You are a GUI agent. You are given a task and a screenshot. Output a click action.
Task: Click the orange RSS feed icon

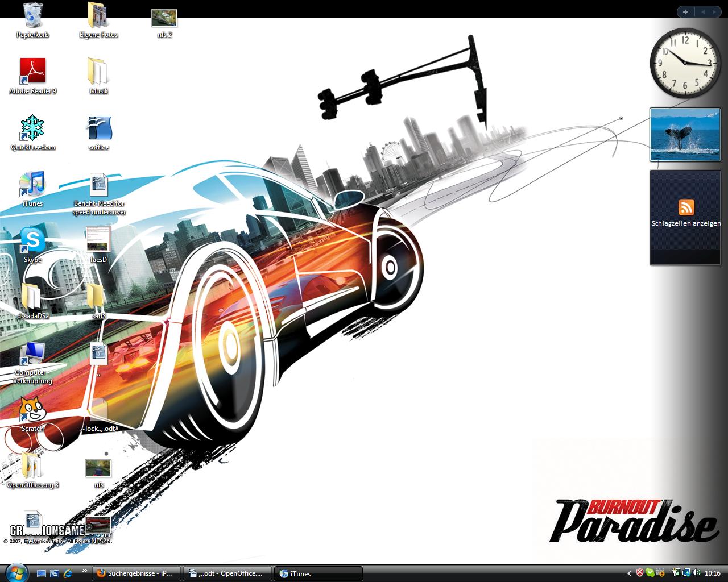[x=686, y=207]
